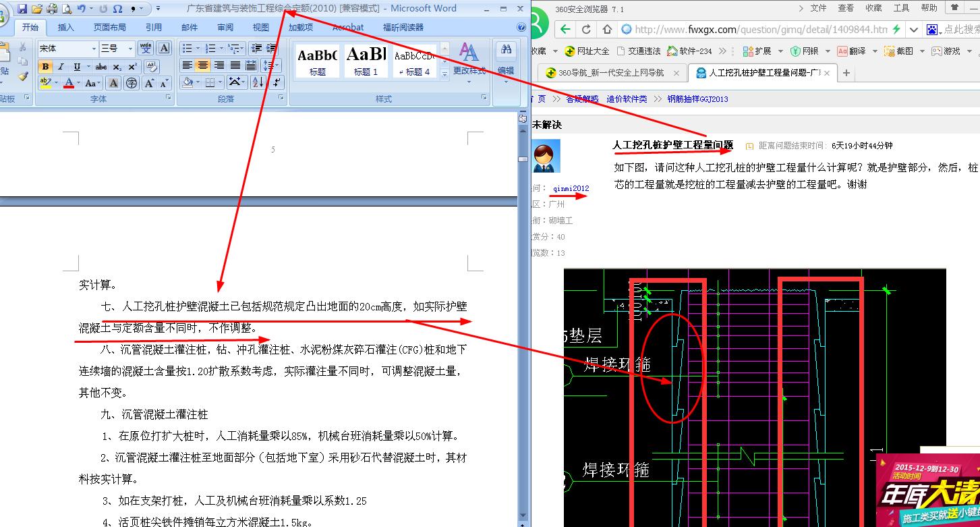Click justify alignment icon

tap(235, 65)
